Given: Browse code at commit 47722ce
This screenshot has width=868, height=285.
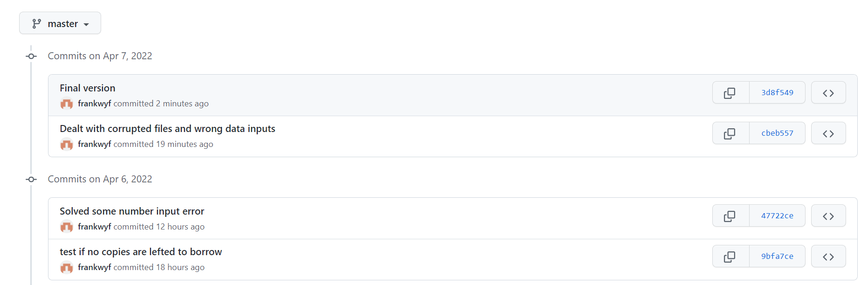Looking at the screenshot, I should coord(828,215).
